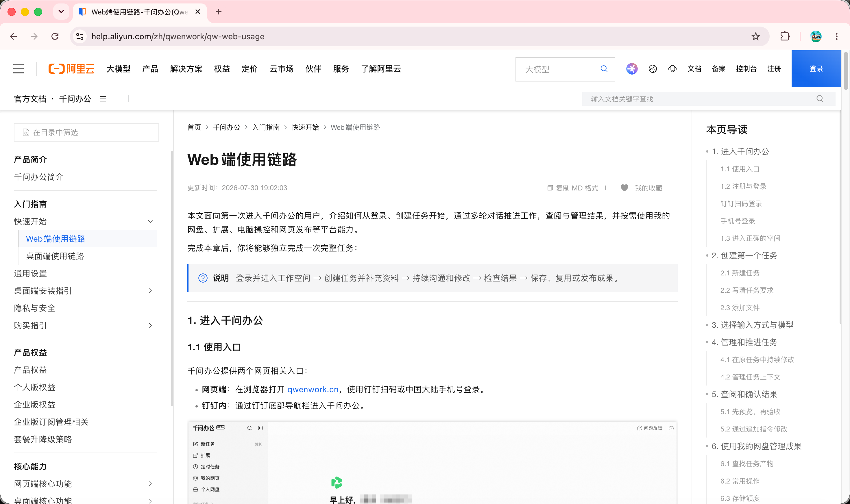Open the 云市场 top navigation menu

281,69
